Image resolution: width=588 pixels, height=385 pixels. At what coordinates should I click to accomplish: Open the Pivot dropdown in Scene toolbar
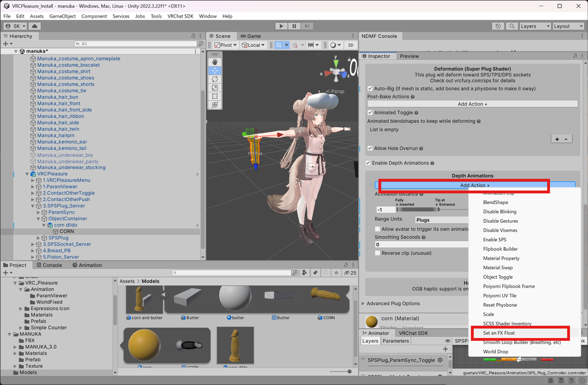click(x=225, y=45)
